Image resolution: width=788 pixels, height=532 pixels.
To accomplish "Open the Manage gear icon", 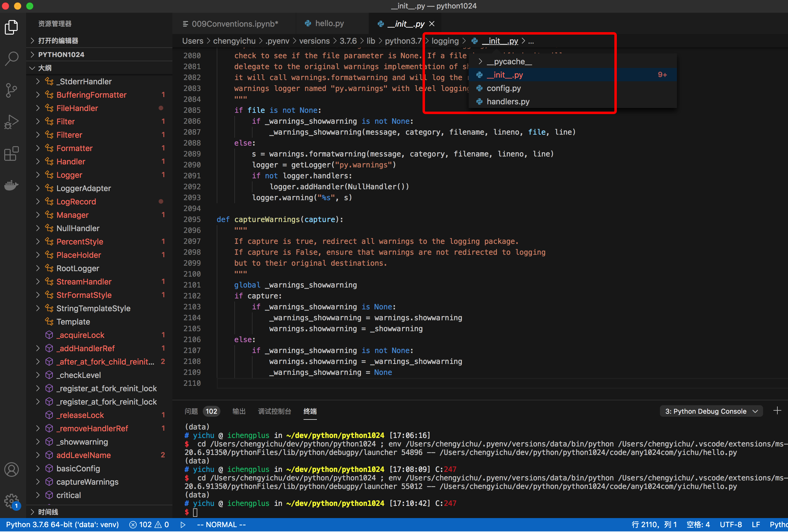I will point(12,501).
